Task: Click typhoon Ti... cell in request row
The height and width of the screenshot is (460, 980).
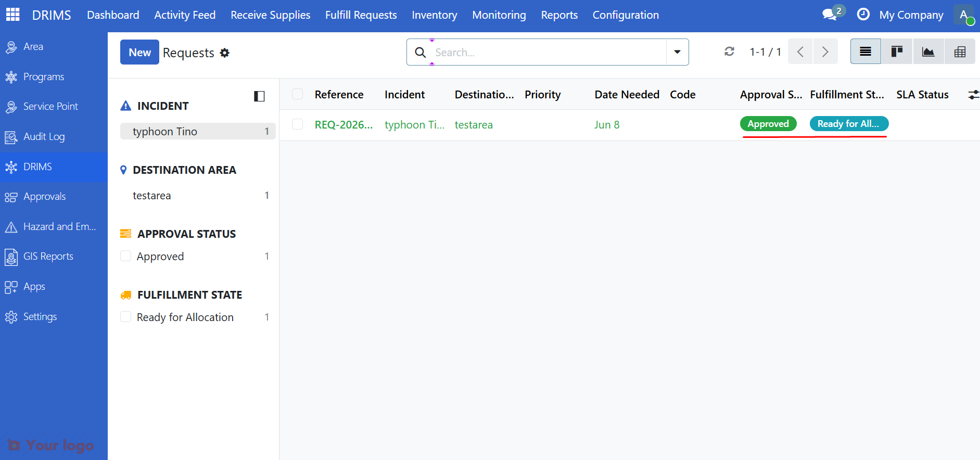Action: [x=414, y=125]
